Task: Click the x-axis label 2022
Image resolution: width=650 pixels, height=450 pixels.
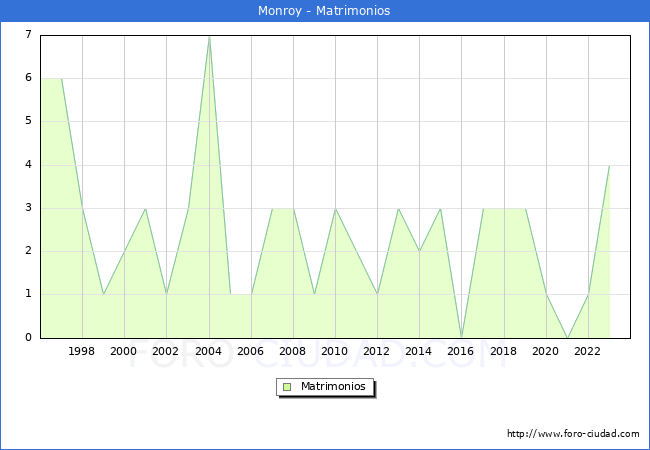Action: coord(587,351)
